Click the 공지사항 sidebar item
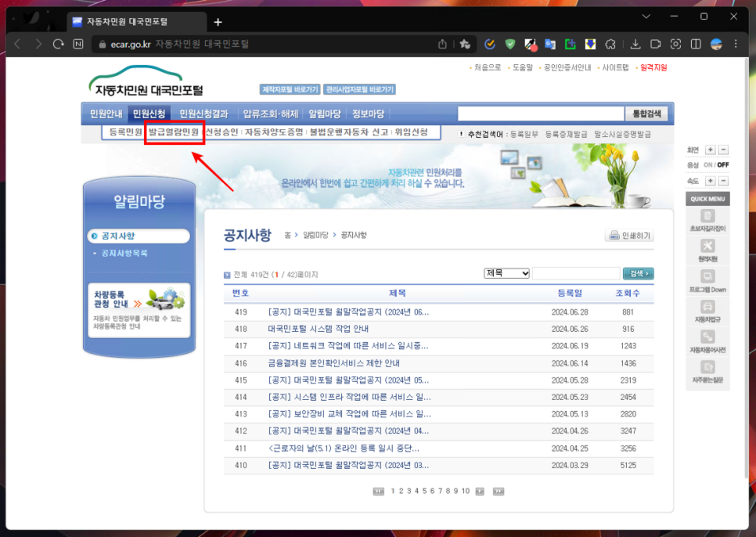Image resolution: width=756 pixels, height=537 pixels. click(x=139, y=236)
